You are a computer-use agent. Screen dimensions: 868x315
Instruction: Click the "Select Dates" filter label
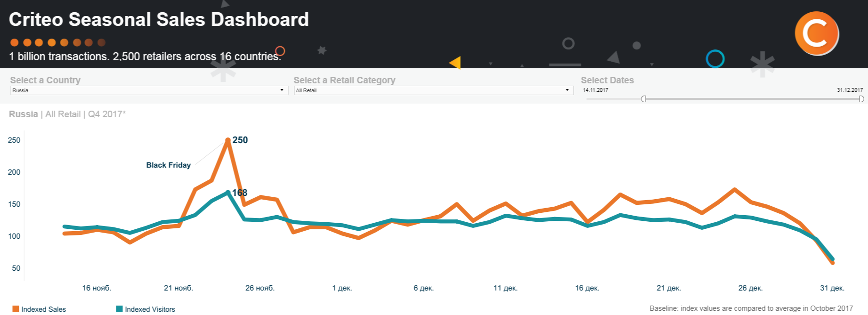(x=607, y=81)
